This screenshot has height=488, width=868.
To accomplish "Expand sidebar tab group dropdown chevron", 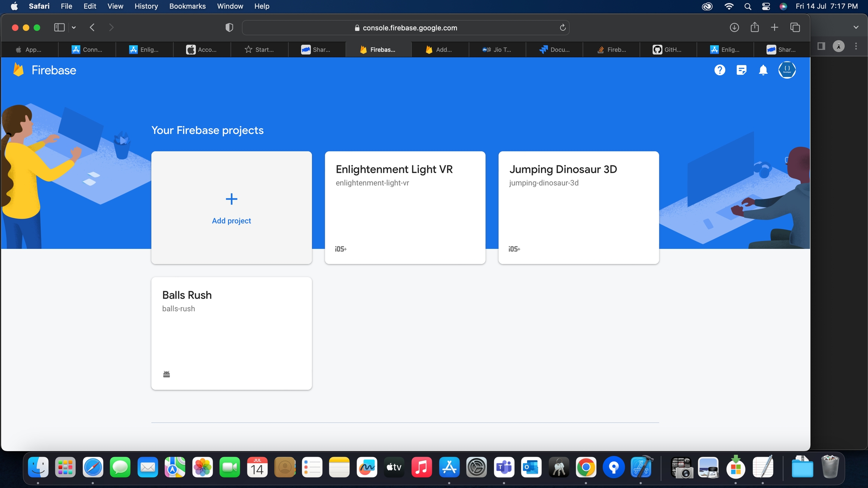I will [x=74, y=27].
